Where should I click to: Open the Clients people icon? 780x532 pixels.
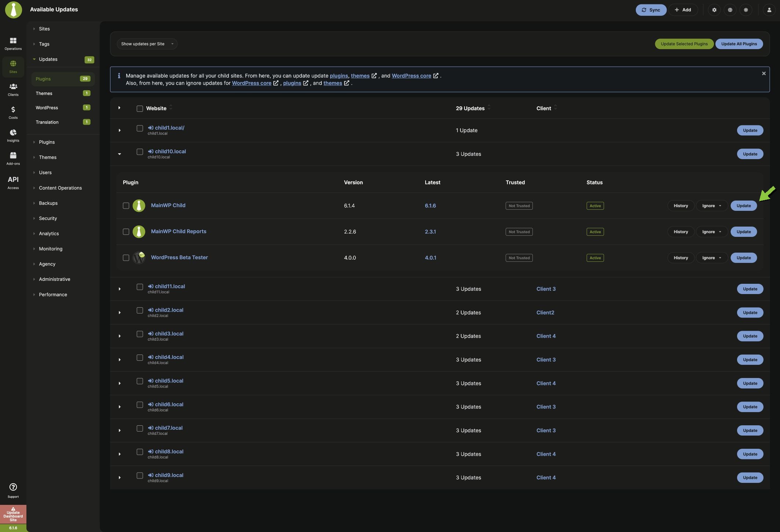coord(13,87)
